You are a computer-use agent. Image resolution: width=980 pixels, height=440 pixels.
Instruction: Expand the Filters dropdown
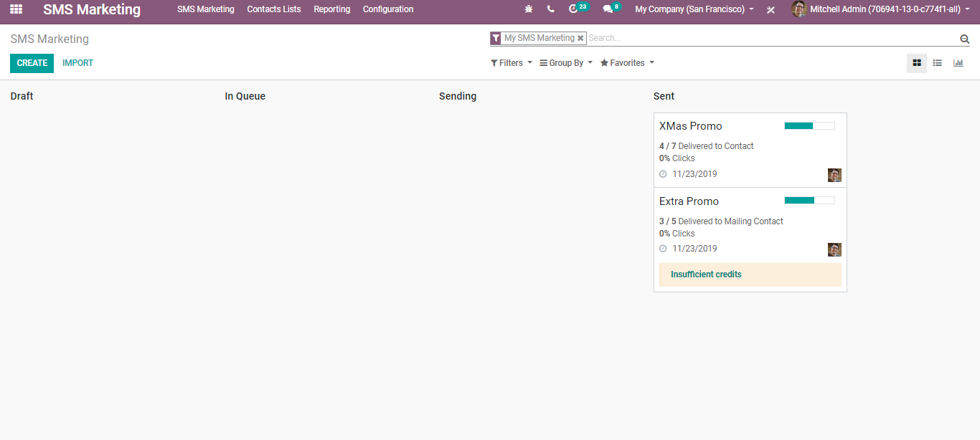click(x=511, y=63)
